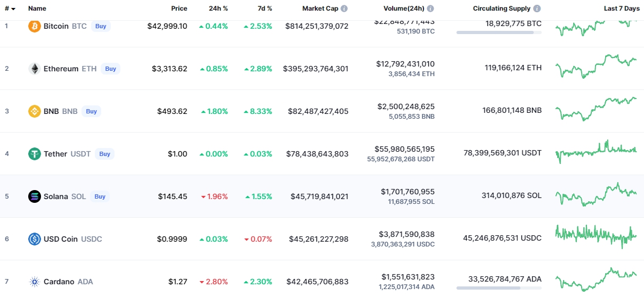The height and width of the screenshot is (296, 644).
Task: Click Cardano price $1.27
Action: click(x=178, y=282)
